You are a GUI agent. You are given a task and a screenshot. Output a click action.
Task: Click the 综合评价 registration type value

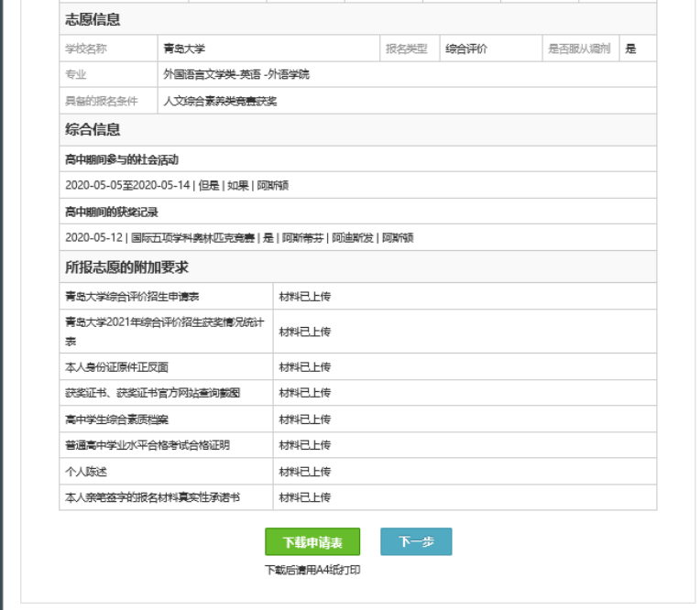465,49
